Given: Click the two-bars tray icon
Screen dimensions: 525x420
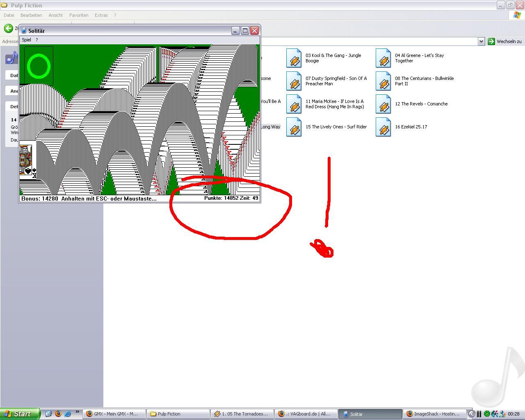Looking at the screenshot, I should pyautogui.click(x=479, y=414).
